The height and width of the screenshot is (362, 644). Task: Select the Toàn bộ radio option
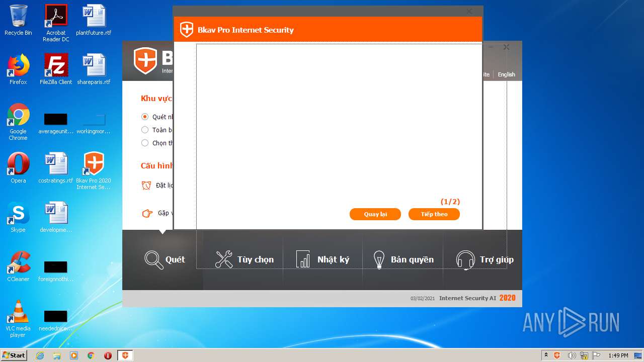pos(145,130)
